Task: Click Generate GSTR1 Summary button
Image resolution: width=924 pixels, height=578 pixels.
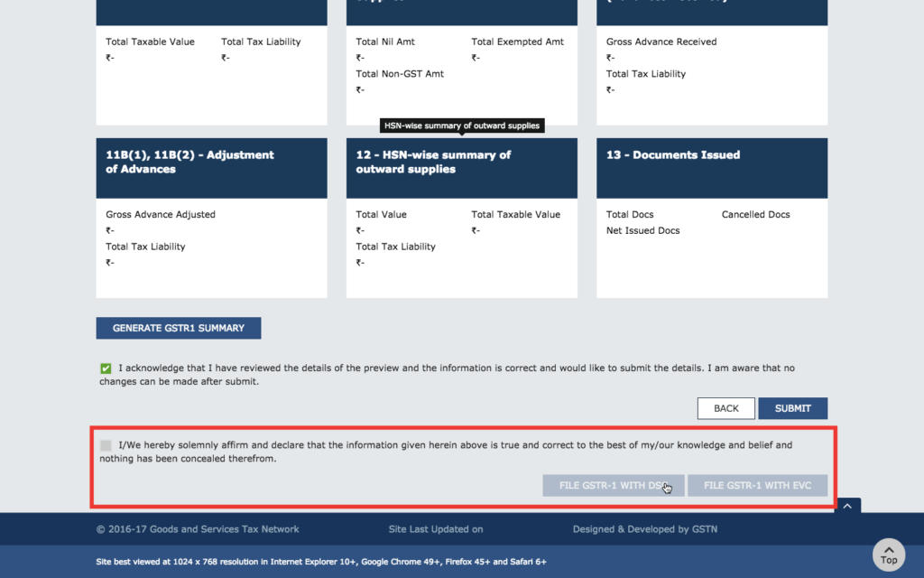Action: 179,328
